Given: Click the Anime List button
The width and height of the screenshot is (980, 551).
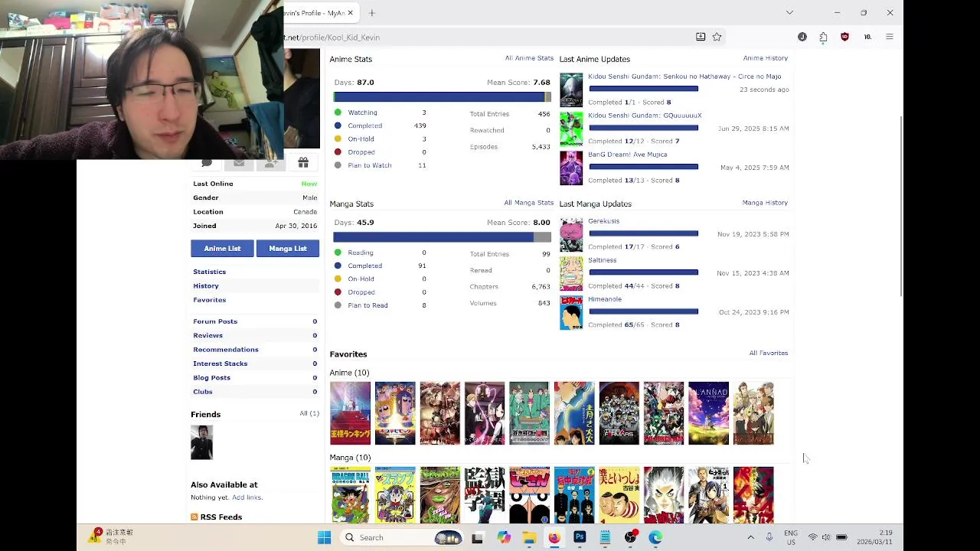Looking at the screenshot, I should 222,249.
